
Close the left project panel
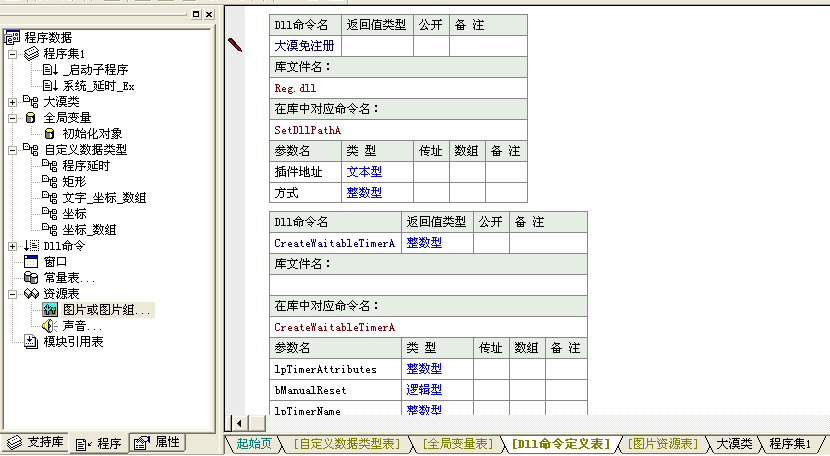click(x=208, y=14)
